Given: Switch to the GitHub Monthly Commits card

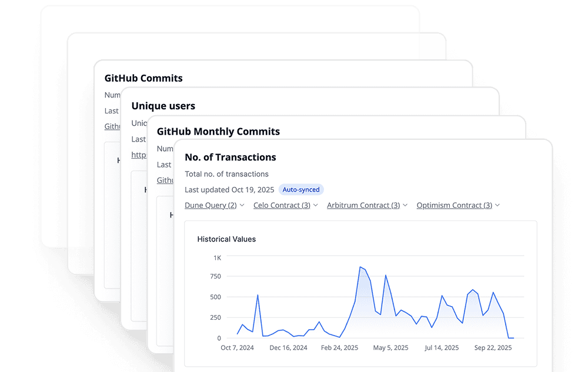Looking at the screenshot, I should click(x=218, y=131).
